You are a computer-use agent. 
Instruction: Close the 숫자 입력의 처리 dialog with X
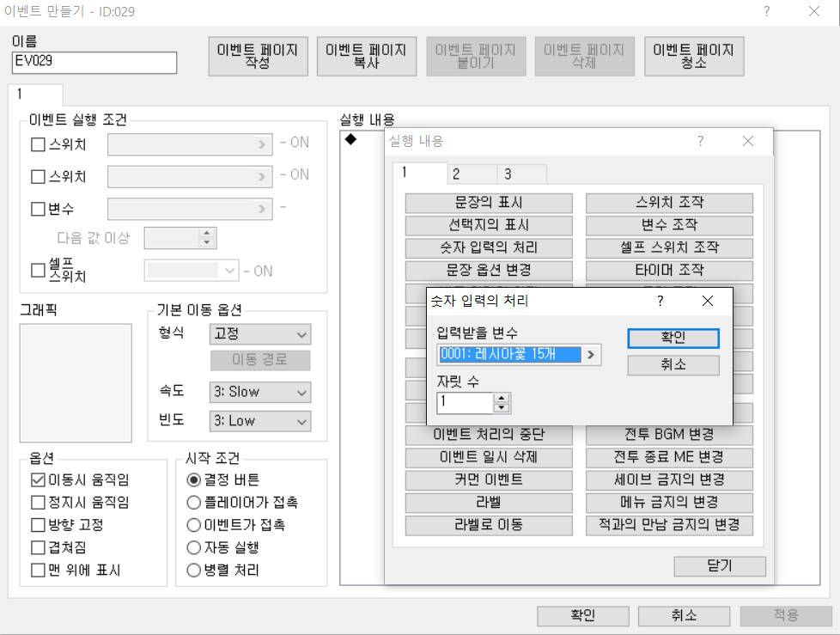point(708,301)
